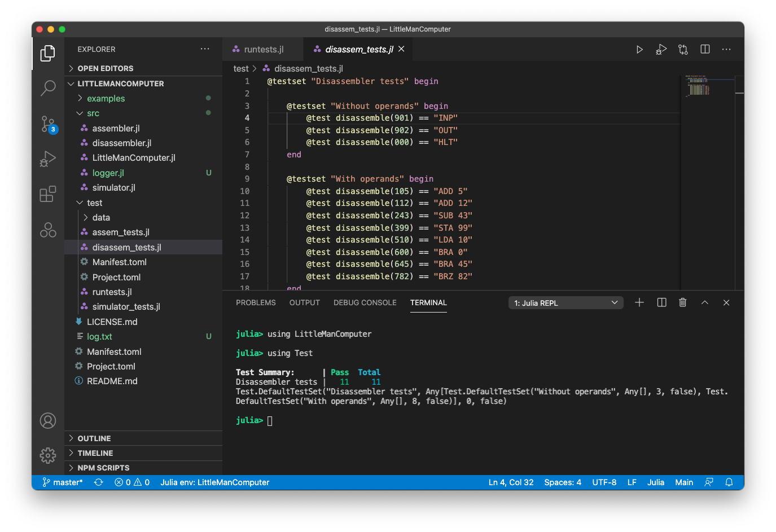Screen dimensions: 776x532
Task: Click the master* branch indicator
Action: (x=62, y=482)
